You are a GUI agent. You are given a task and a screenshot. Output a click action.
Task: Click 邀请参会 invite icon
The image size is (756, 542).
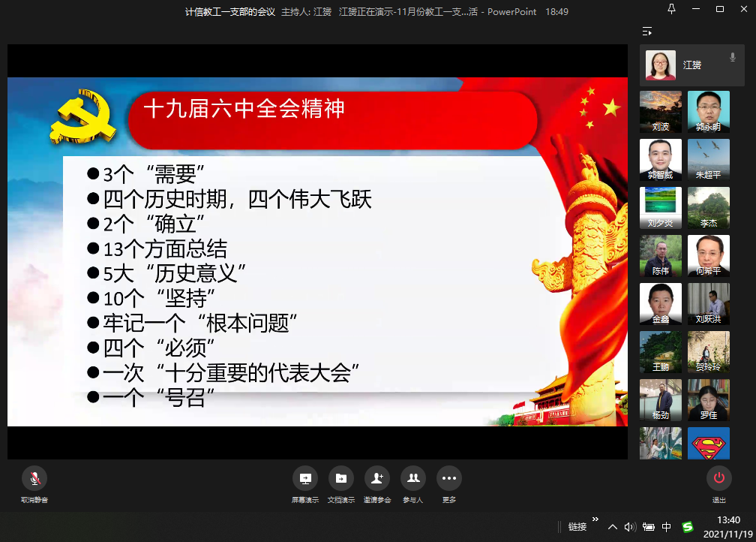[377, 478]
